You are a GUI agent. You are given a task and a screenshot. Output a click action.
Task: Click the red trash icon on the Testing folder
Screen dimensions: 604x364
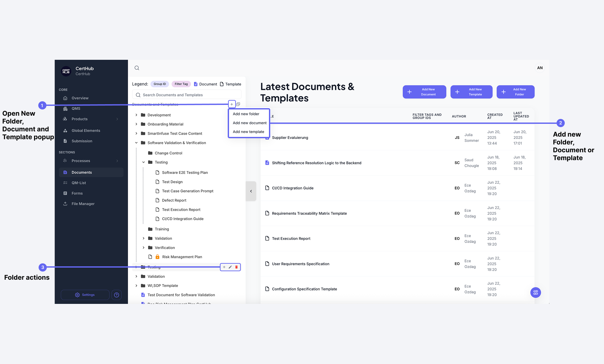236,267
